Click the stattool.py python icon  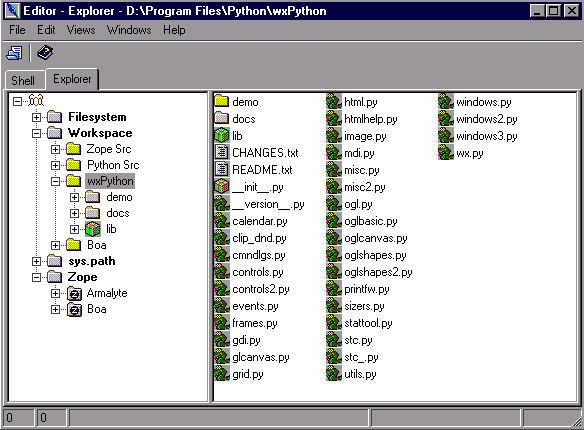[x=334, y=323]
